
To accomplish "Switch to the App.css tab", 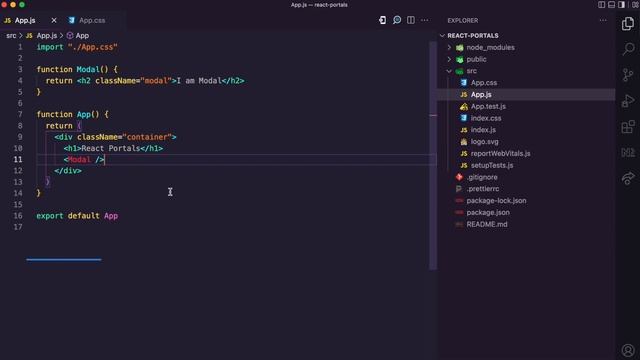I will click(92, 20).
